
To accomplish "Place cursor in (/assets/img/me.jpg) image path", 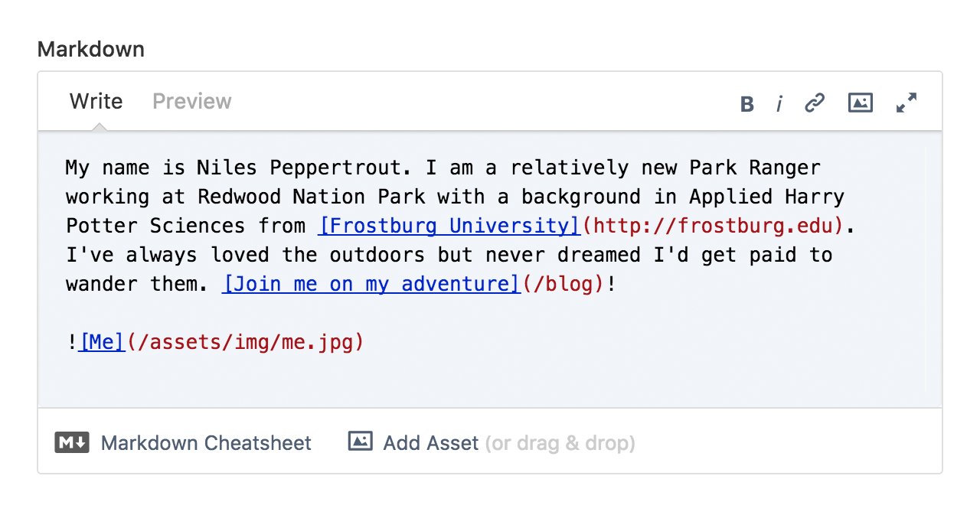I will (x=245, y=342).
